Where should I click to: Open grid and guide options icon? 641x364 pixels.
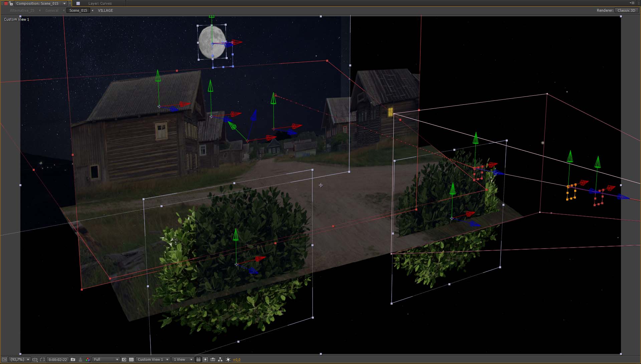(35, 359)
